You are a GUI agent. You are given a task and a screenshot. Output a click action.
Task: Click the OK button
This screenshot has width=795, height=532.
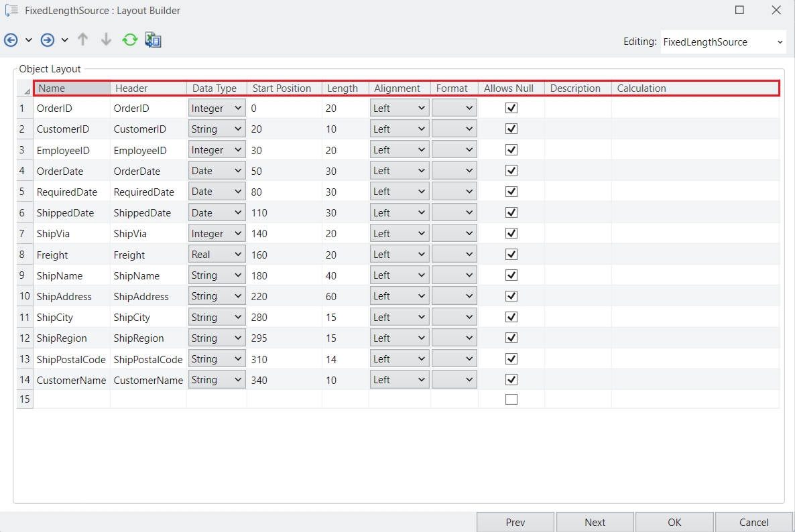pyautogui.click(x=674, y=522)
